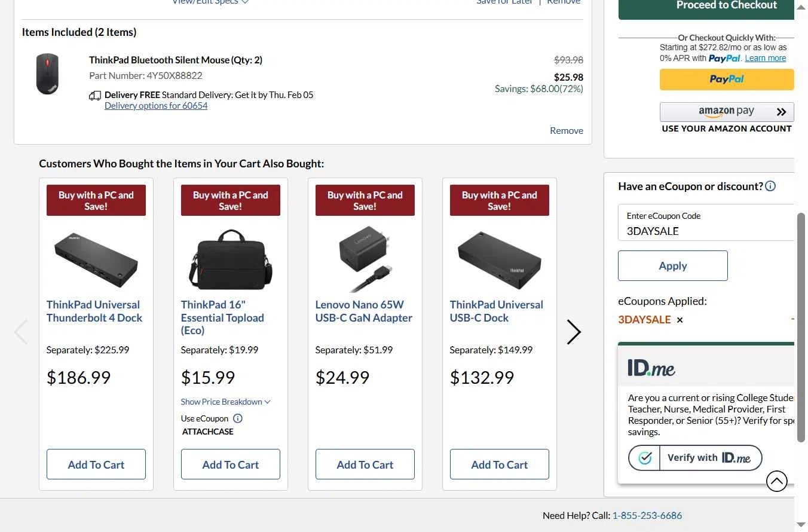This screenshot has height=532, width=808.
Task: Add Thunderbolt 4 Dock to cart
Action: [96, 464]
